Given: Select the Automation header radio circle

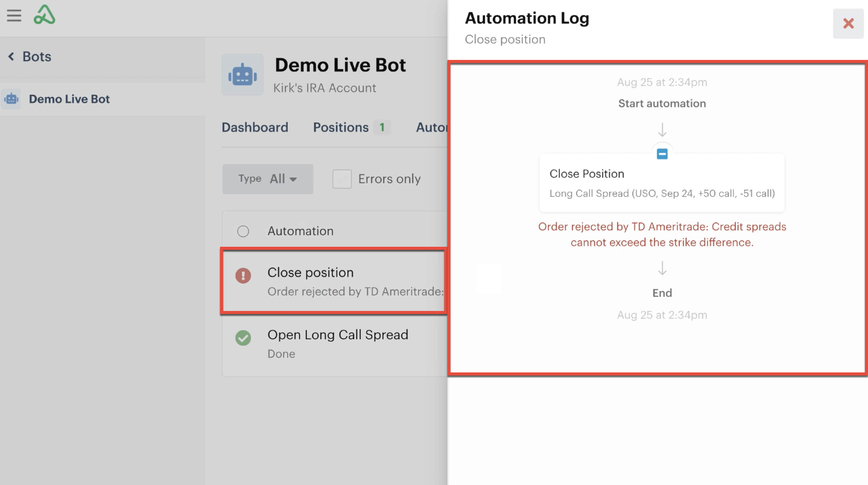Looking at the screenshot, I should click(243, 231).
